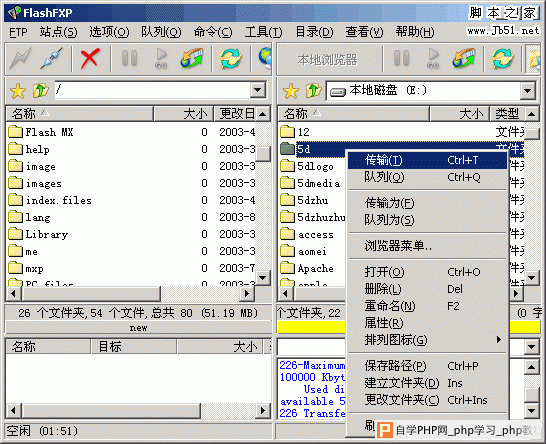Click the Apache folder icon
The image size is (546, 444).
click(287, 268)
